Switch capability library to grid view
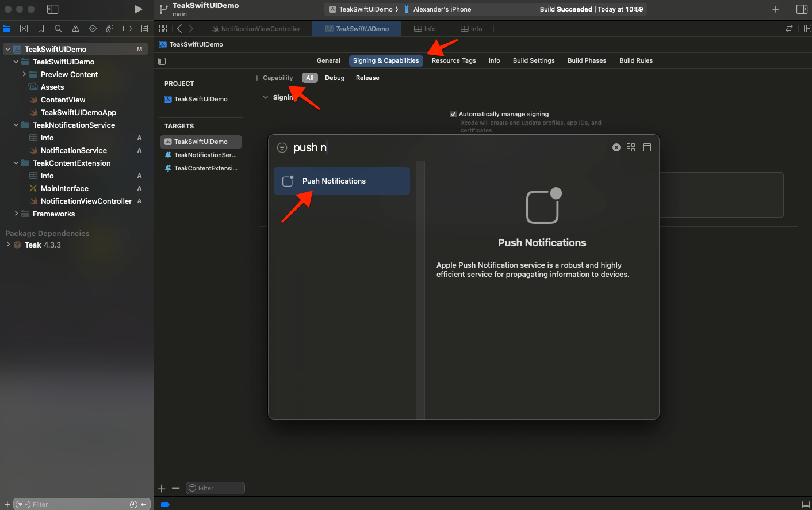 631,147
